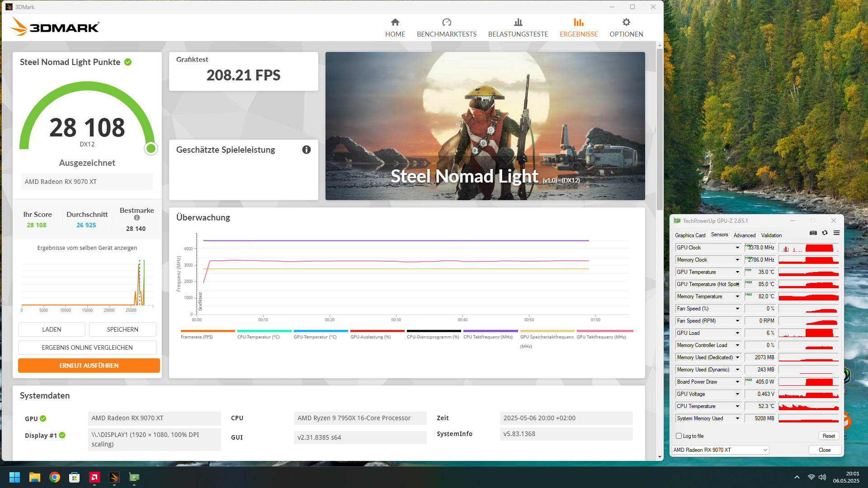Click ERNEUT AUSFÜHREN button
This screenshot has width=868, height=488.
point(89,366)
